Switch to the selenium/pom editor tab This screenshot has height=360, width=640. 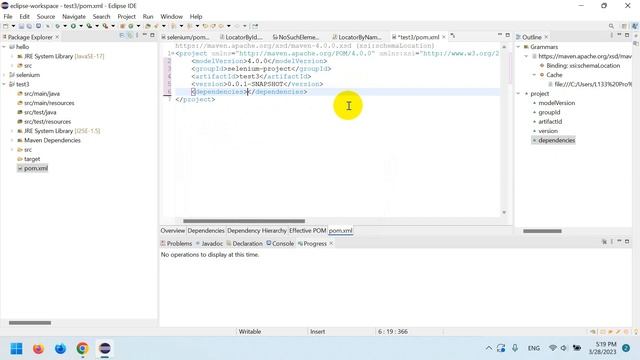click(186, 37)
